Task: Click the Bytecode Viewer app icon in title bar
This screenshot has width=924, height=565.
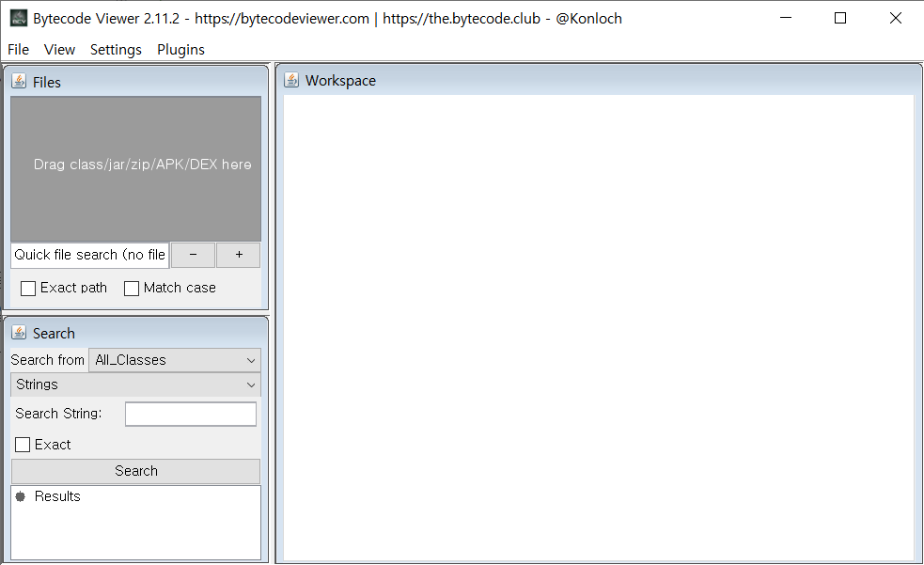Action: click(18, 18)
